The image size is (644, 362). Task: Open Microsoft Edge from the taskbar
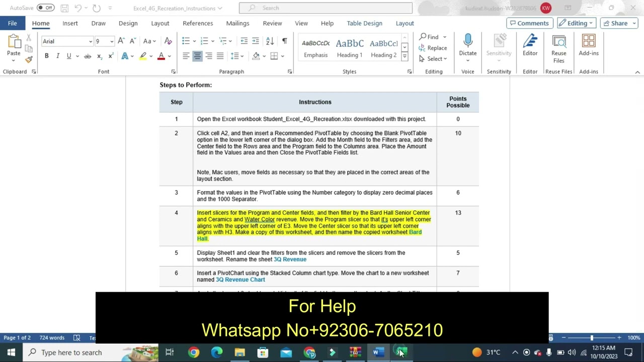click(x=217, y=352)
